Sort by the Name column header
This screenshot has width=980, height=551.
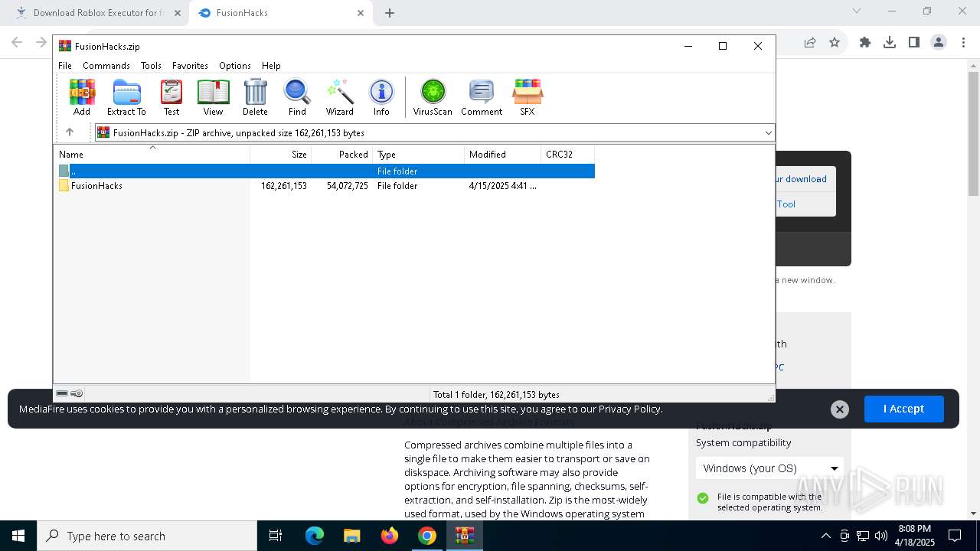[x=152, y=154]
